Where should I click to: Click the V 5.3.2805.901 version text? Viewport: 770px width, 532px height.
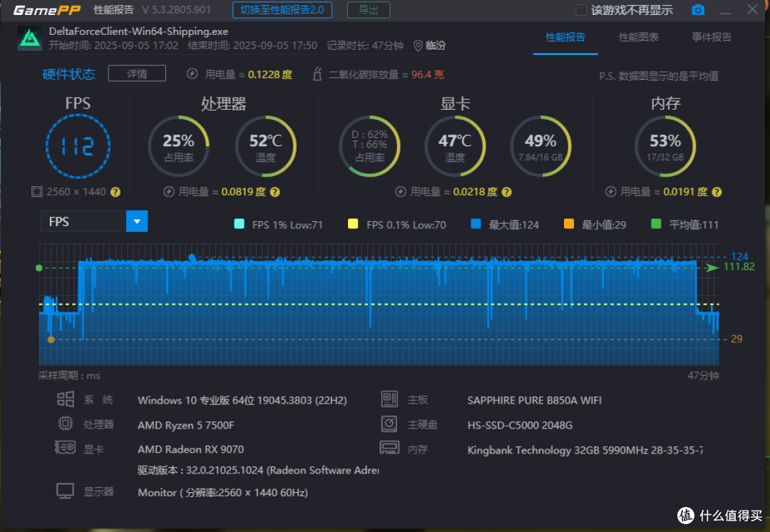[176, 10]
